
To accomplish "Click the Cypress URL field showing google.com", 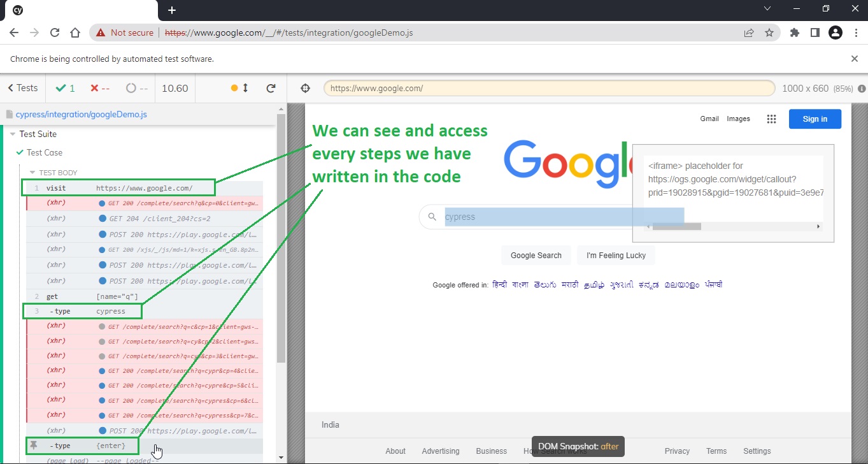I will coord(549,89).
